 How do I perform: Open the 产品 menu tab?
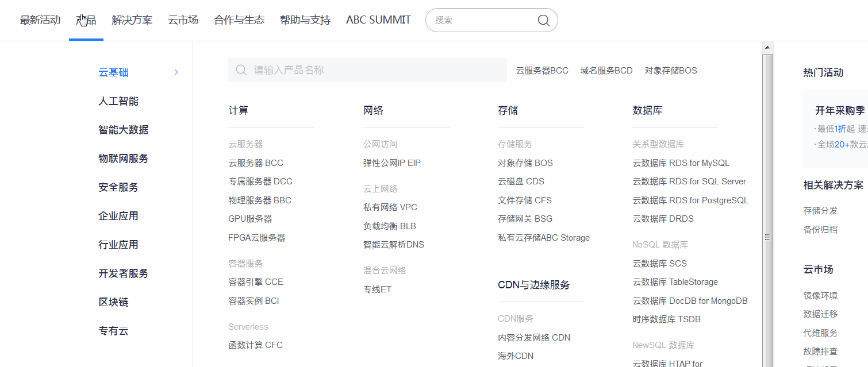86,20
